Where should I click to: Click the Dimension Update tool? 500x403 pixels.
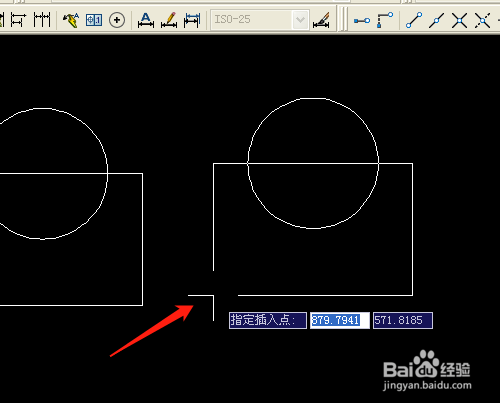click(x=192, y=20)
